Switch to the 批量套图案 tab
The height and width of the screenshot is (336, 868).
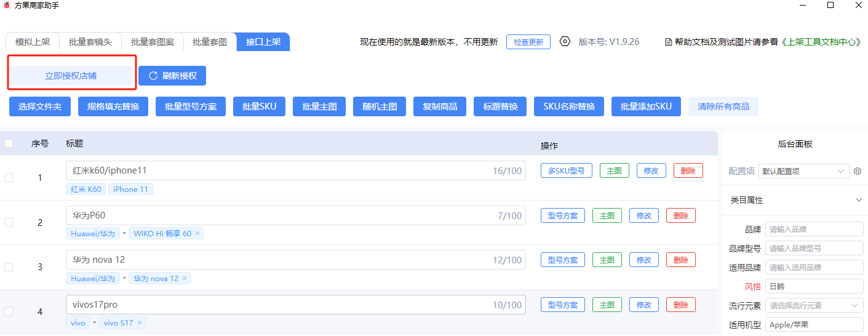153,42
